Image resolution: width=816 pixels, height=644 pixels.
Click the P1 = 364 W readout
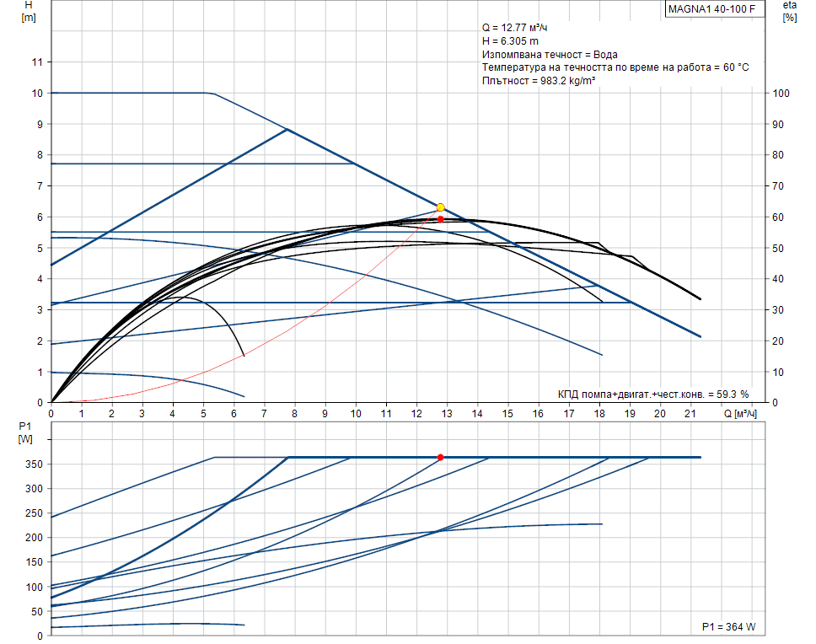click(x=729, y=628)
